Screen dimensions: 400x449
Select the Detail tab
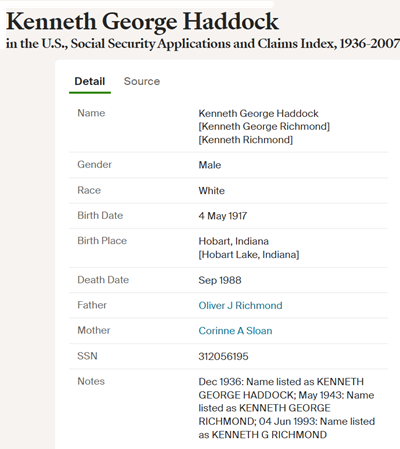90,81
